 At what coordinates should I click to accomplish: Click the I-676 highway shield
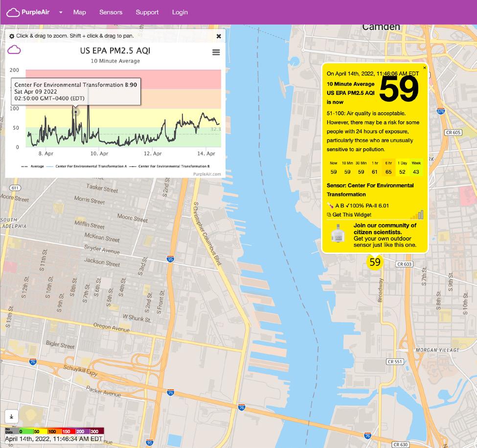pos(441,112)
